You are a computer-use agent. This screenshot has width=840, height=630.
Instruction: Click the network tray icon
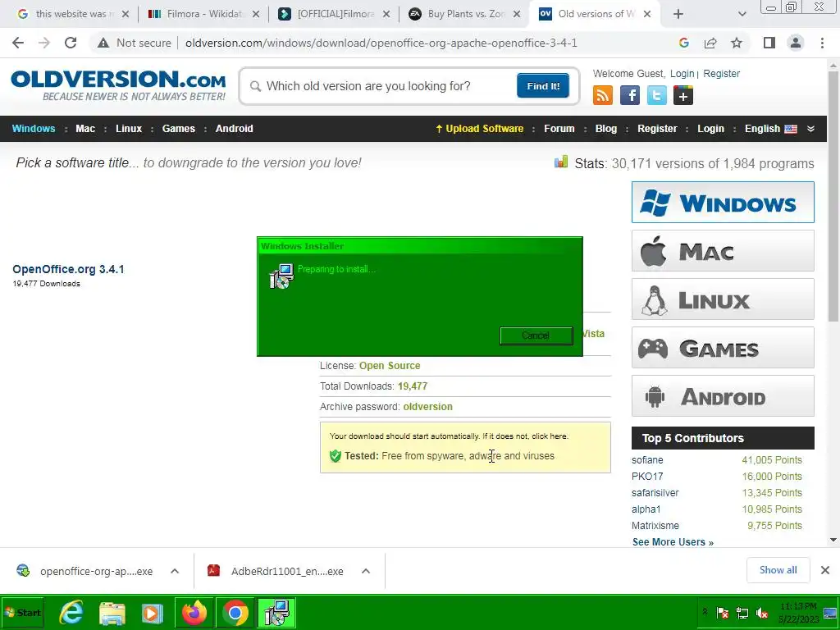[742, 612]
